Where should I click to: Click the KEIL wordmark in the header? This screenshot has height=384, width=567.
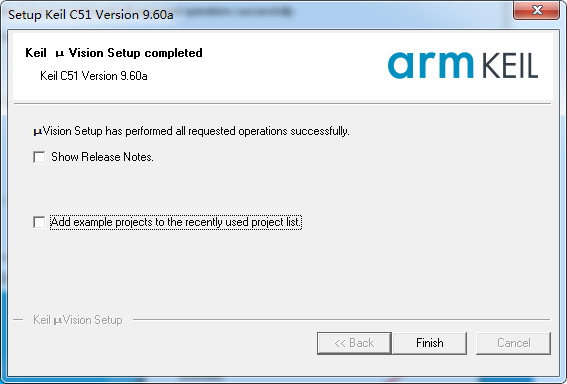coord(510,66)
